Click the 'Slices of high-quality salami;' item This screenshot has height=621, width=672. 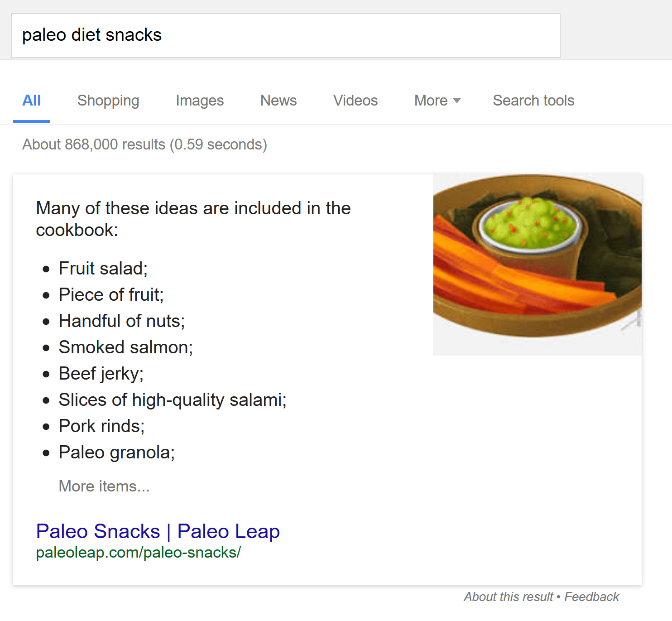click(x=173, y=400)
